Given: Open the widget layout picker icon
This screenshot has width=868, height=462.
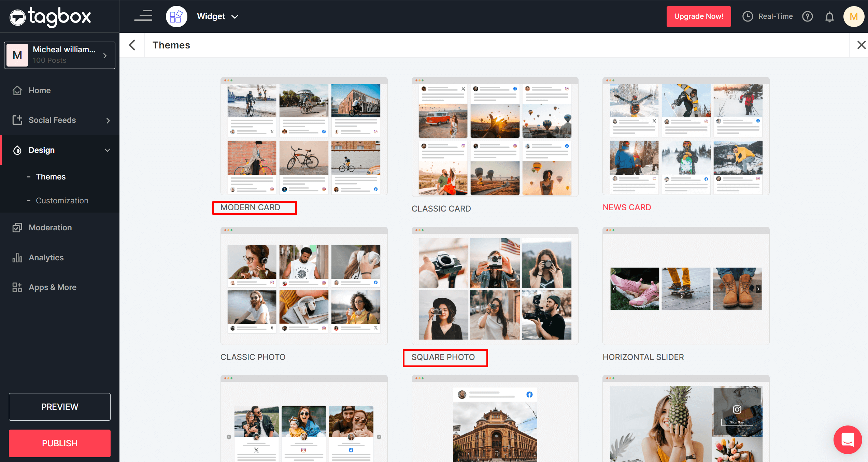Looking at the screenshot, I should (x=176, y=16).
